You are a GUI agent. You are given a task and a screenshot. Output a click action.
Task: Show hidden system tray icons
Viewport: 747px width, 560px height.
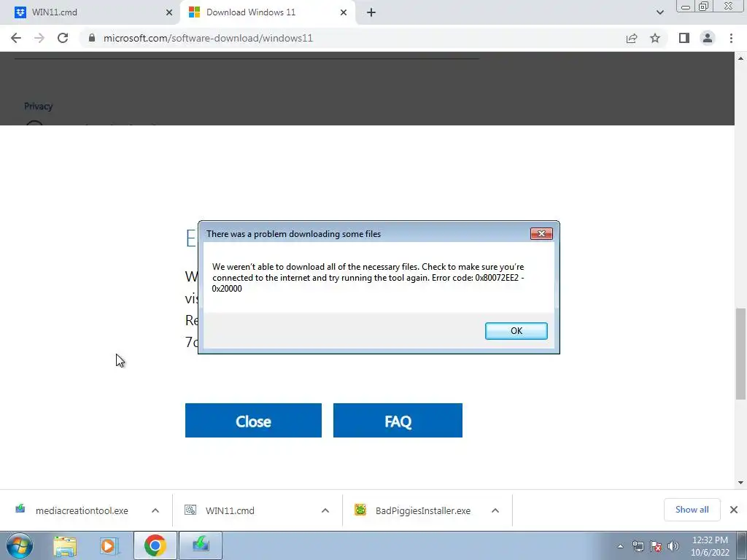point(620,547)
